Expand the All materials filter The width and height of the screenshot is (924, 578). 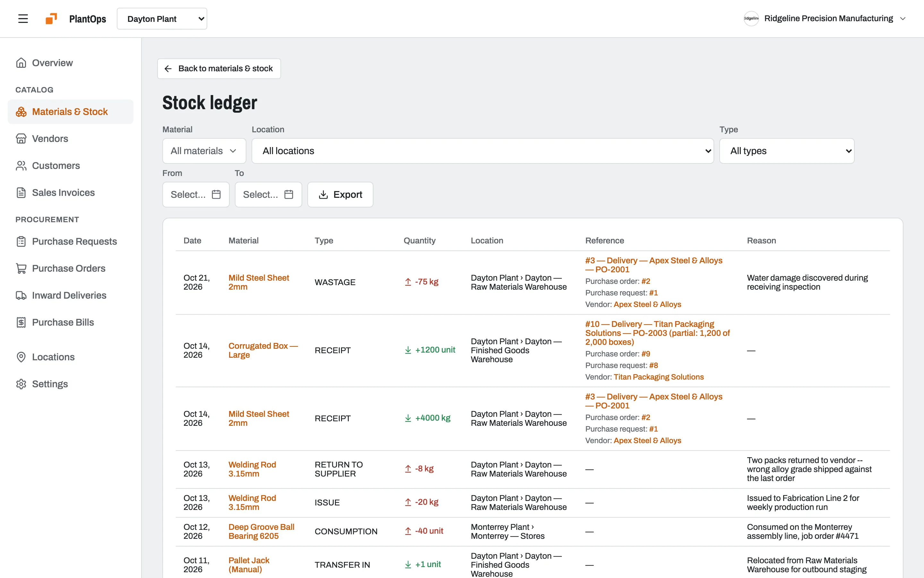tap(204, 151)
